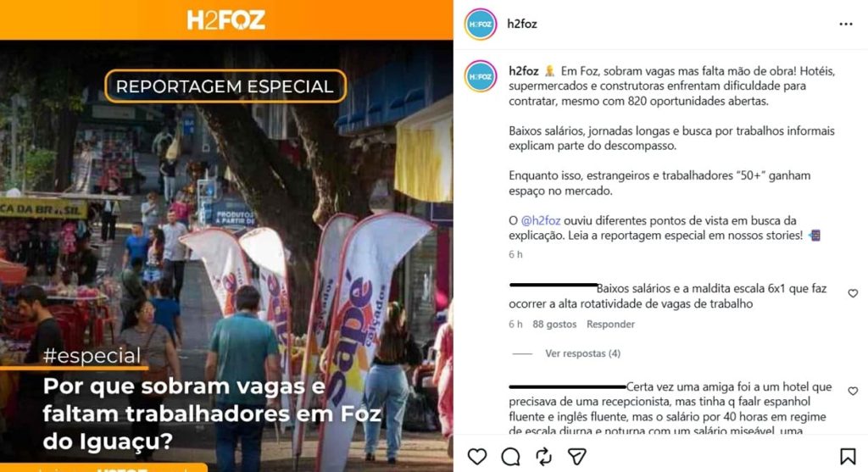Click the H2FOZ logo on the orange banner
The image size is (868, 472).
[x=225, y=20]
